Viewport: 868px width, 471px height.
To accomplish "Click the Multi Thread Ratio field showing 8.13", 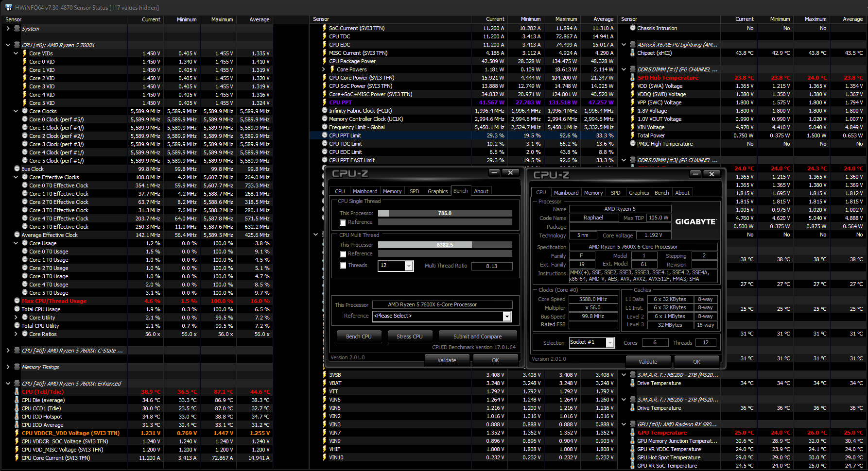I will coord(492,266).
